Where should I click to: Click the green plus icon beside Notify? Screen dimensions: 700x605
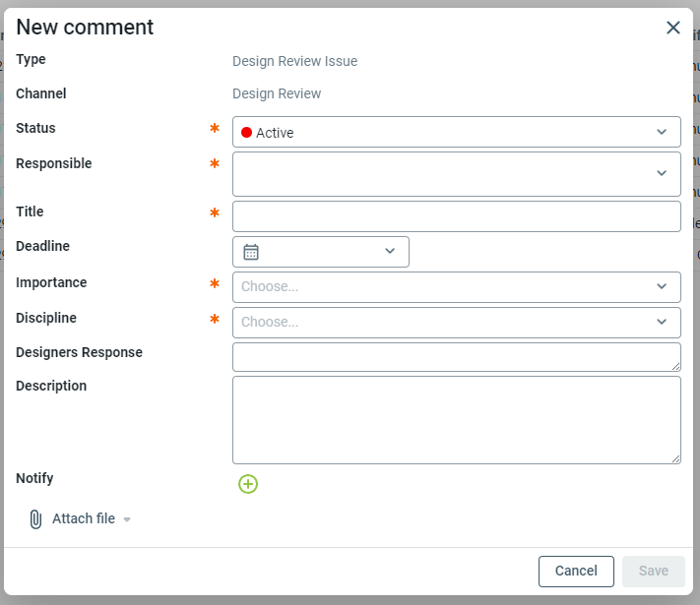click(x=248, y=484)
